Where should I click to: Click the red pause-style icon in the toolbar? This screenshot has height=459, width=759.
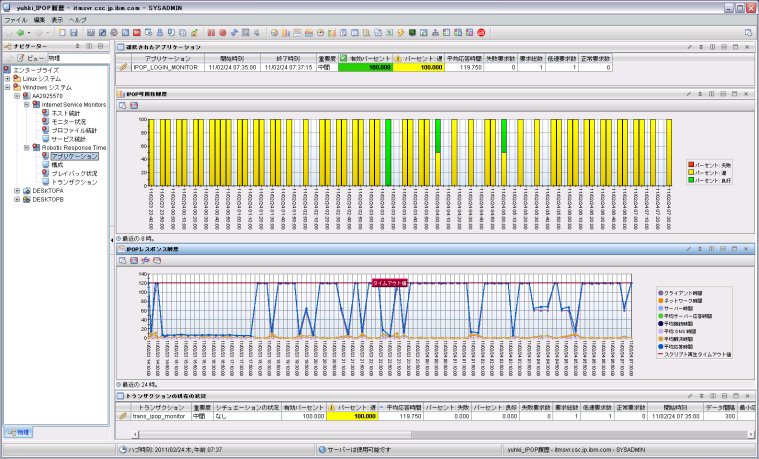(x=211, y=33)
